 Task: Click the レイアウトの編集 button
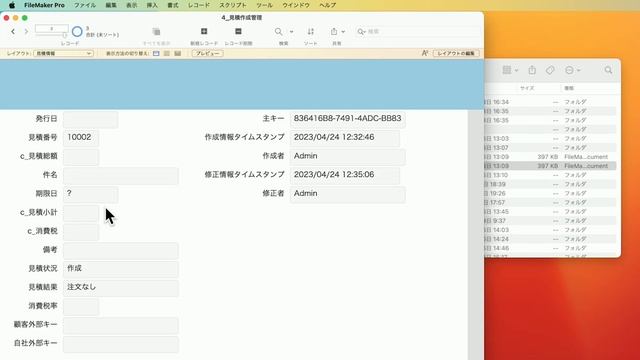pos(456,53)
